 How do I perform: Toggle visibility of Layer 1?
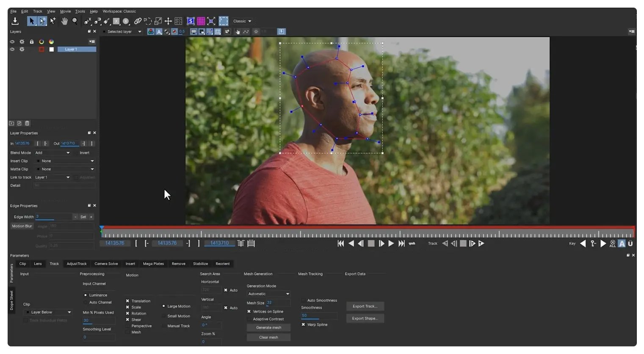coord(12,50)
